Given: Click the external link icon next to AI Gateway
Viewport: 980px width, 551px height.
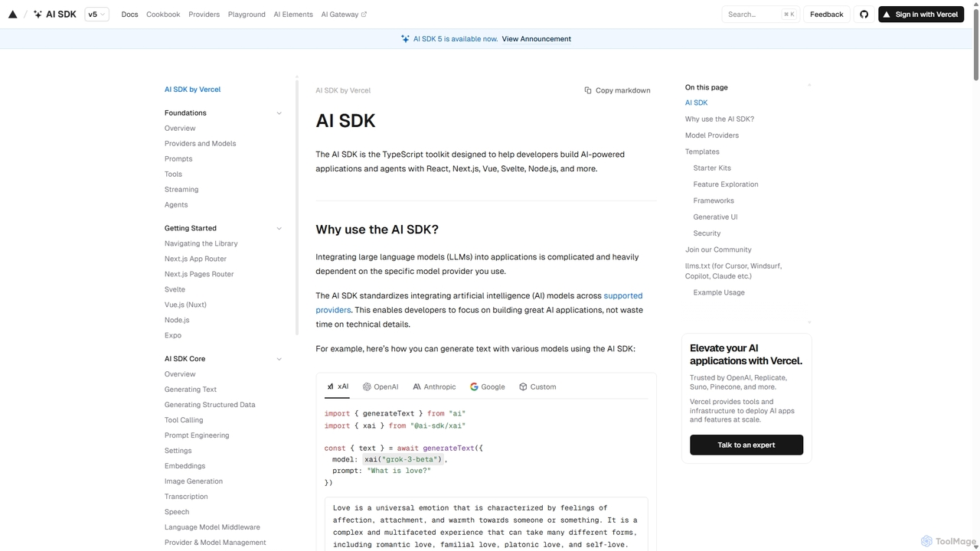Looking at the screenshot, I should coord(364,15).
